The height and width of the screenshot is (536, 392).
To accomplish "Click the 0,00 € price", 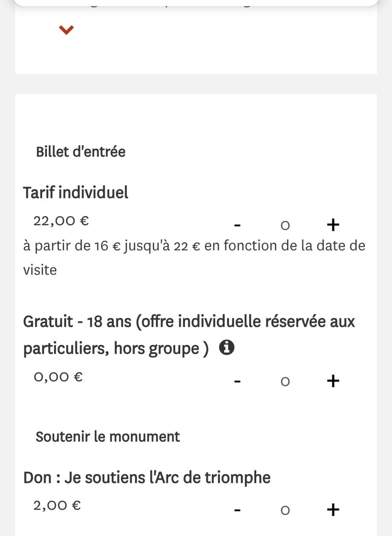I will 58,377.
